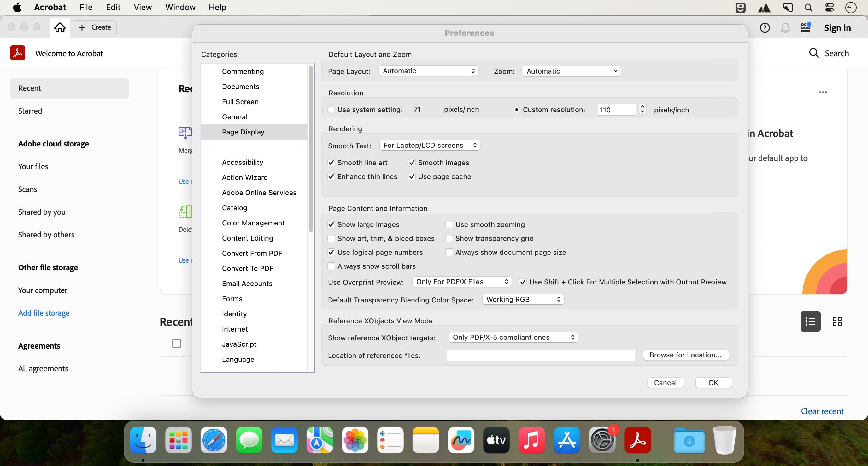Open the three-dots more options menu
This screenshot has height=466, width=868.
(x=823, y=92)
